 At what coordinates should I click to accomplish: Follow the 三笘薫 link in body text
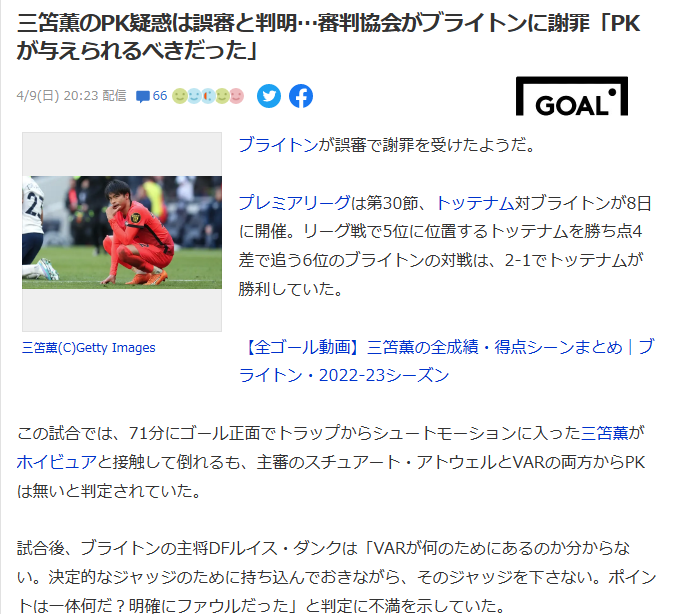(x=604, y=433)
